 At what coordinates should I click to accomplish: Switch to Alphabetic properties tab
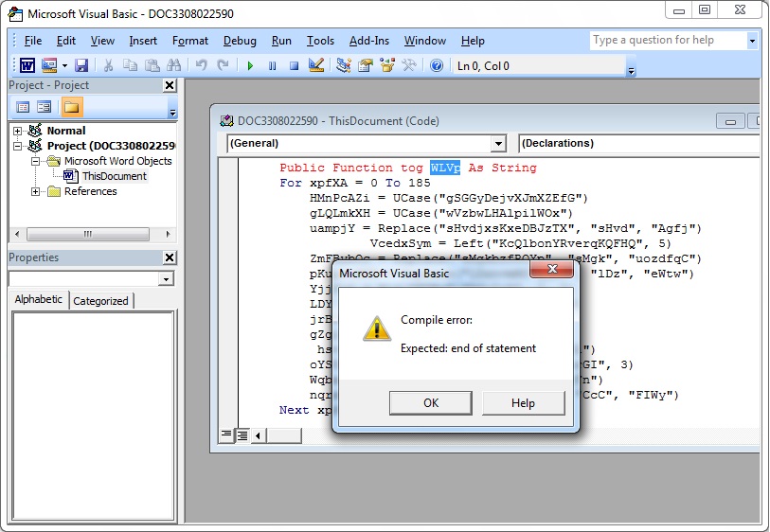point(38,299)
